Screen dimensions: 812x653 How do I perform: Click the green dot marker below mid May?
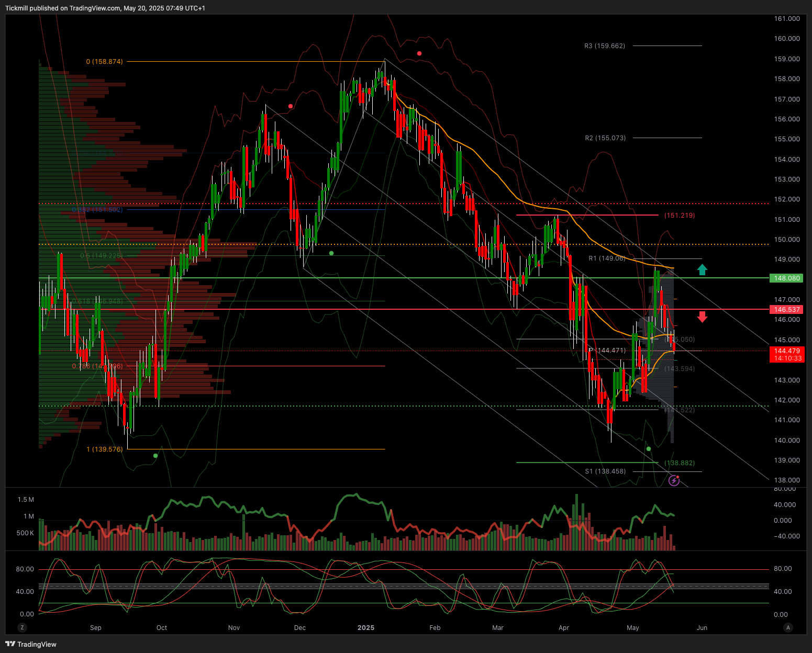[x=649, y=449]
